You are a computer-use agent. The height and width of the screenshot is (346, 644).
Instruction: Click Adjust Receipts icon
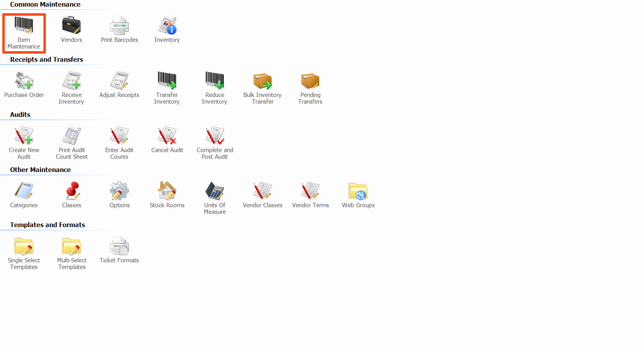(x=119, y=81)
